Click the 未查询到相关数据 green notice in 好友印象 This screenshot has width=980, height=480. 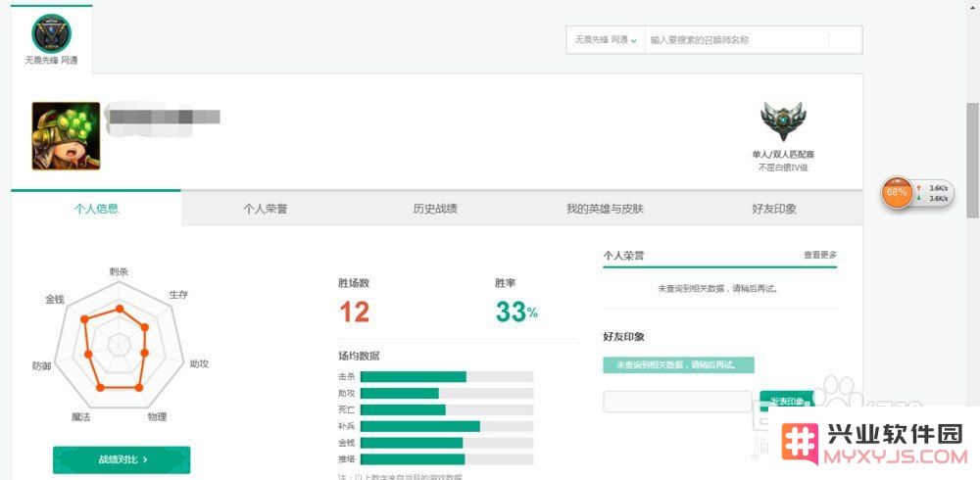tap(679, 365)
